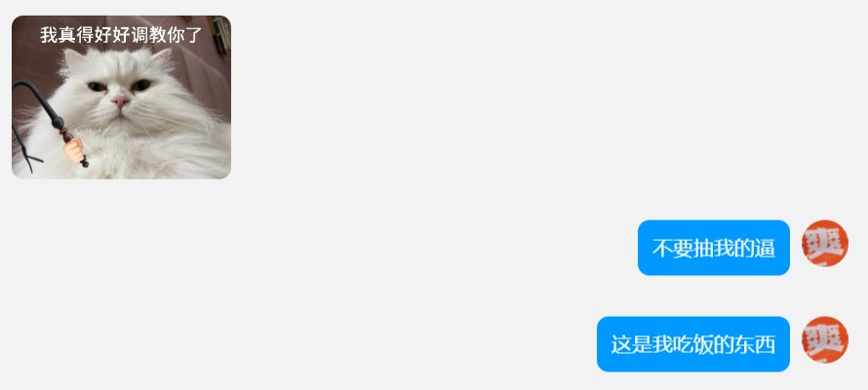The image size is (868, 390).
Task: Click the caption 我真得好好调教你了 on the image
Action: [x=121, y=35]
